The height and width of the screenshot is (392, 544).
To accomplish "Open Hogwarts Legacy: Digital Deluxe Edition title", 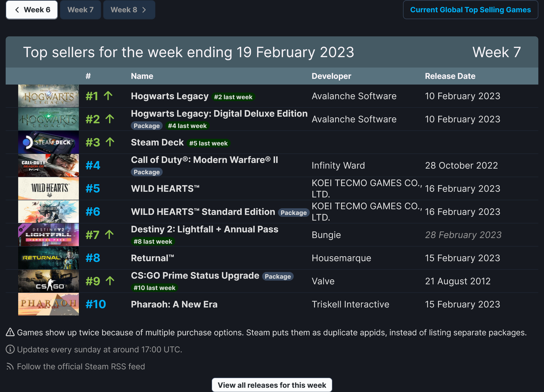I will [x=219, y=114].
